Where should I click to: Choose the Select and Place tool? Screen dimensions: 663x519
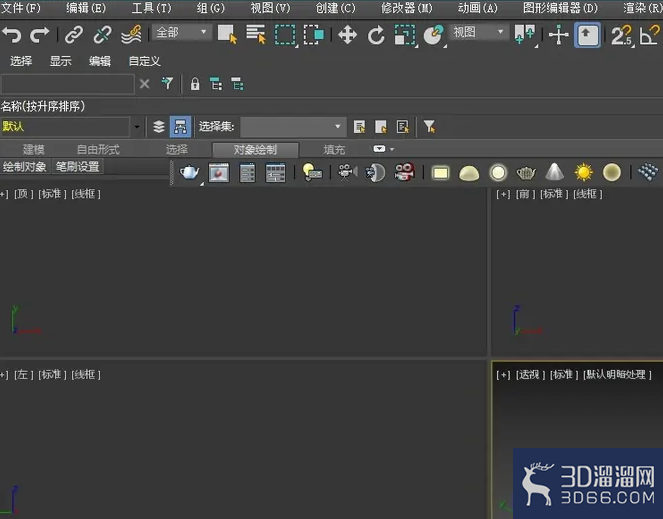434,35
